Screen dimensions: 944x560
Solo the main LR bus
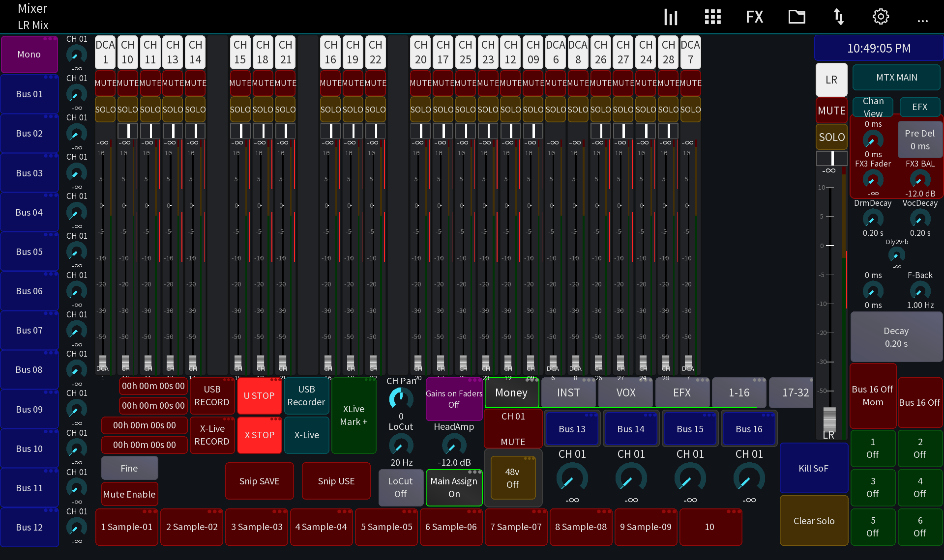tap(831, 137)
